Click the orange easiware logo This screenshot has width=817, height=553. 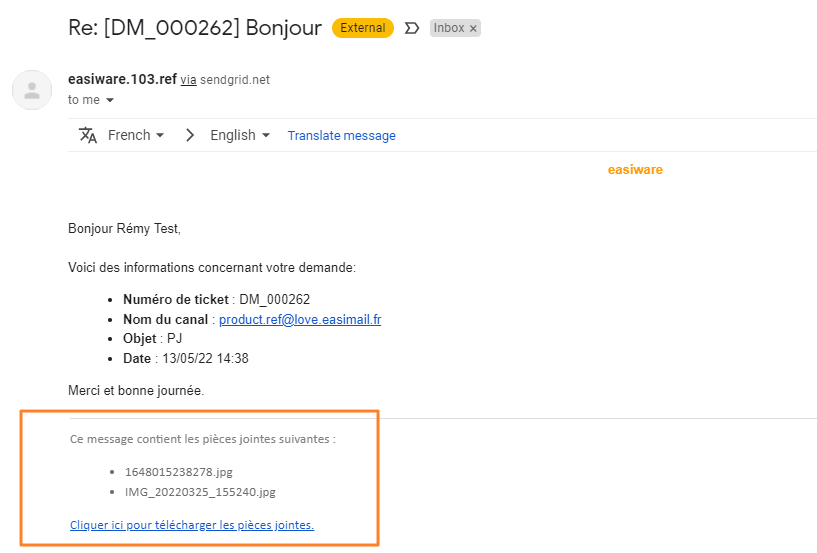(x=635, y=170)
